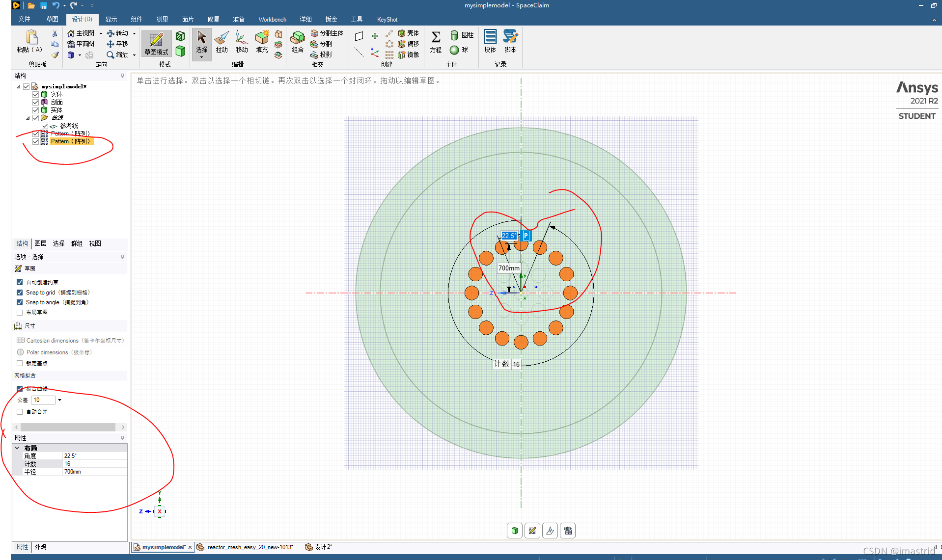
Task: Click the Cut scissors icon
Action: [x=55, y=33]
